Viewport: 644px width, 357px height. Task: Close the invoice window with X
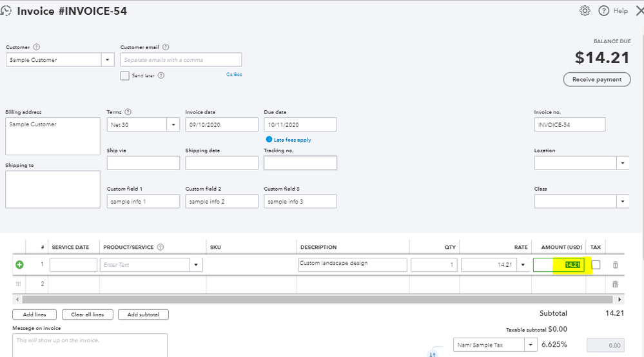[x=640, y=11]
